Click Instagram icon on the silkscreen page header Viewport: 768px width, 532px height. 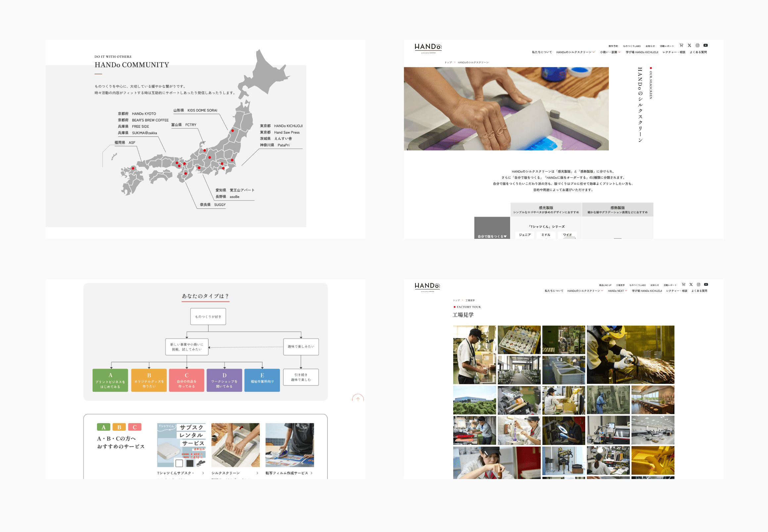pyautogui.click(x=697, y=45)
